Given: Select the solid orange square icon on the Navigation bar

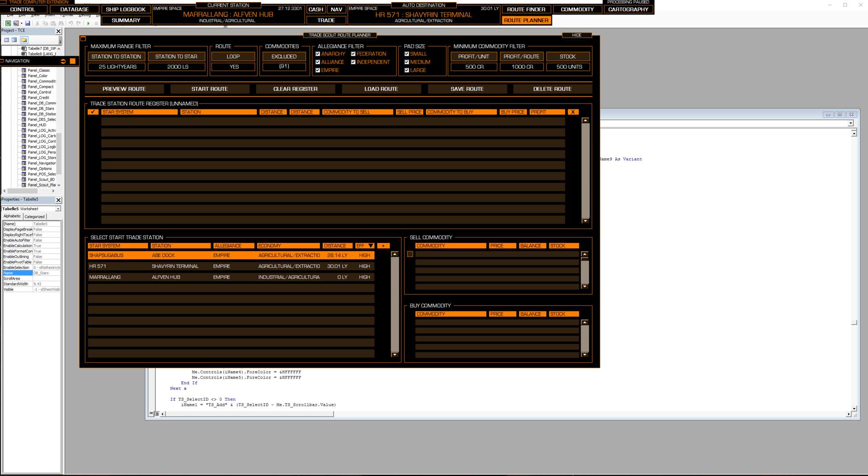Looking at the screenshot, I should point(72,61).
